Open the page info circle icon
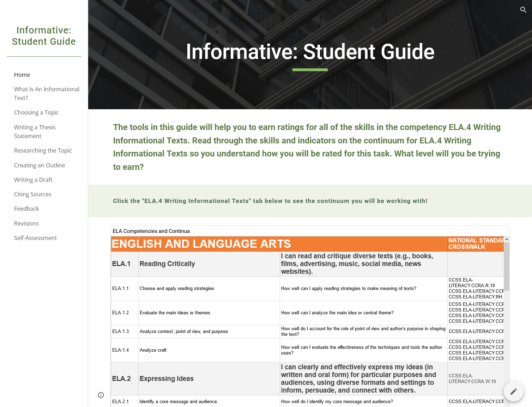 [101, 395]
